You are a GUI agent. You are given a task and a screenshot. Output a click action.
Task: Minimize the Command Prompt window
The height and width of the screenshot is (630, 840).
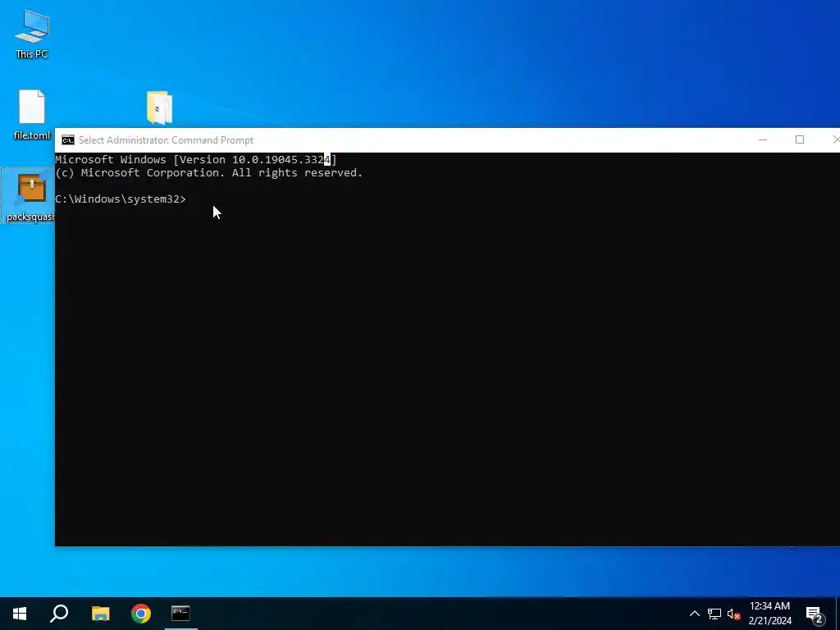point(763,139)
